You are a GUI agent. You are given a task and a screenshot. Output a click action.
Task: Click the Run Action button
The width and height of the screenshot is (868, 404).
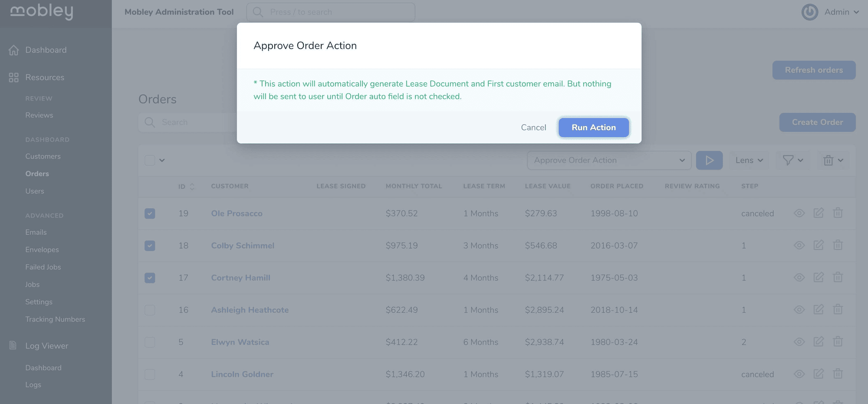[x=593, y=127]
